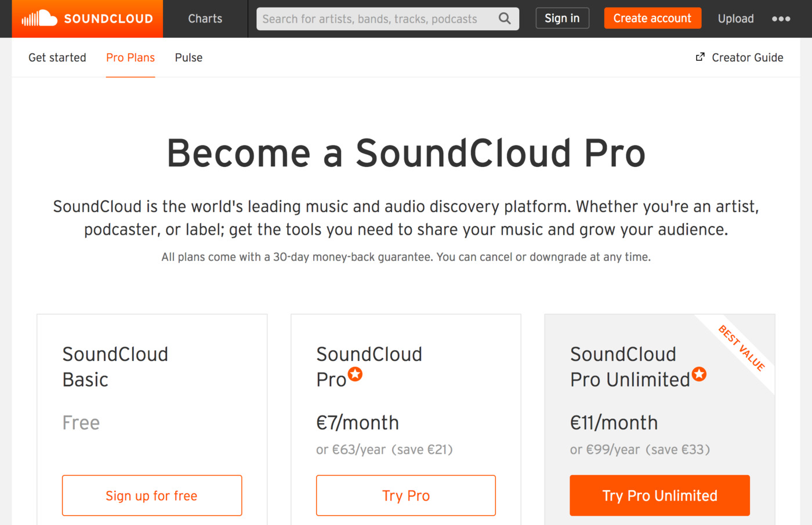812x525 pixels.
Task: Go to the Charts menu item
Action: pos(205,19)
